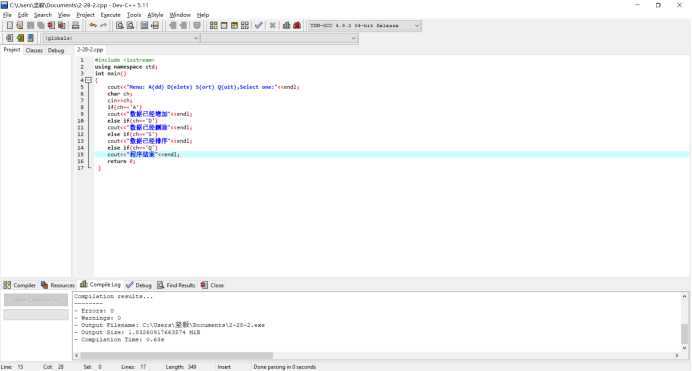The width and height of the screenshot is (692, 371).
Task: Click the compile log scroll-right arrow
Action: coord(677,355)
